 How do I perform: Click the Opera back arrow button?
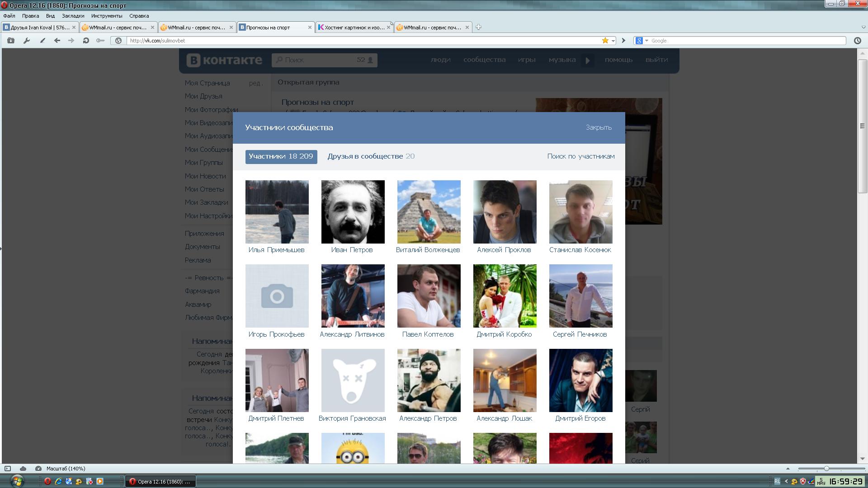(x=57, y=41)
